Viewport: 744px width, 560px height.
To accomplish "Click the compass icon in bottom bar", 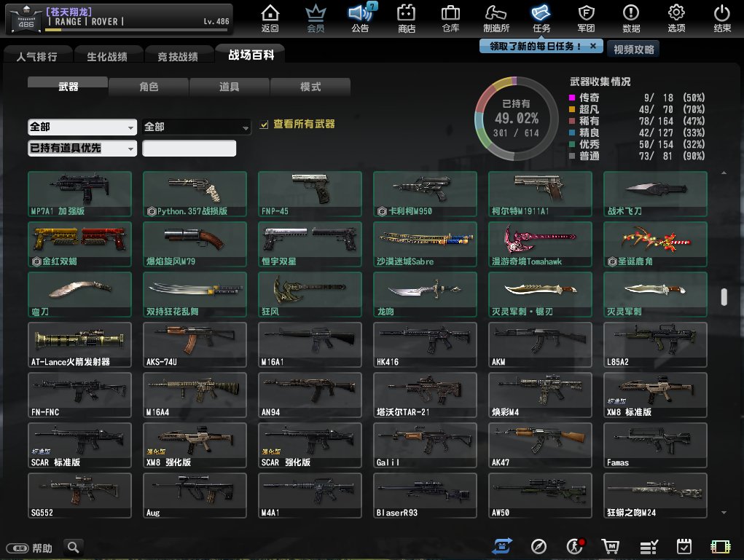I will pos(539,546).
